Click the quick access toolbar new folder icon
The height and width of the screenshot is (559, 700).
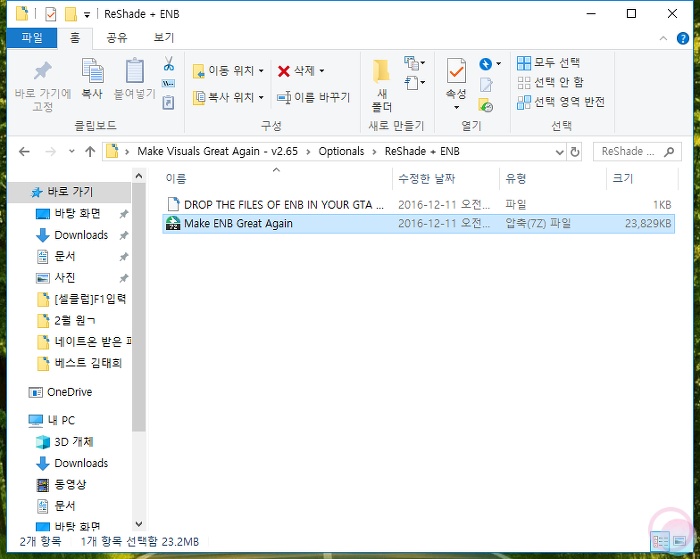pyautogui.click(x=71, y=14)
